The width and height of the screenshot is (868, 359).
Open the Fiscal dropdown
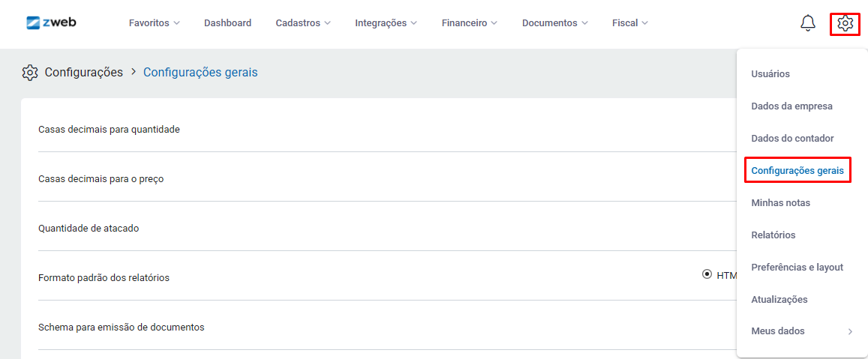tap(629, 23)
